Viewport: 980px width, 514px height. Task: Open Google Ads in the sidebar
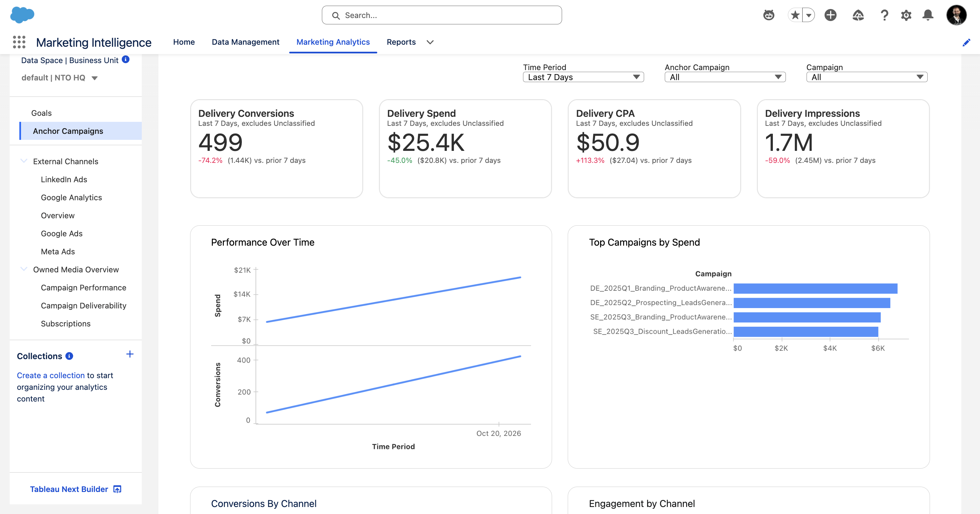click(62, 233)
